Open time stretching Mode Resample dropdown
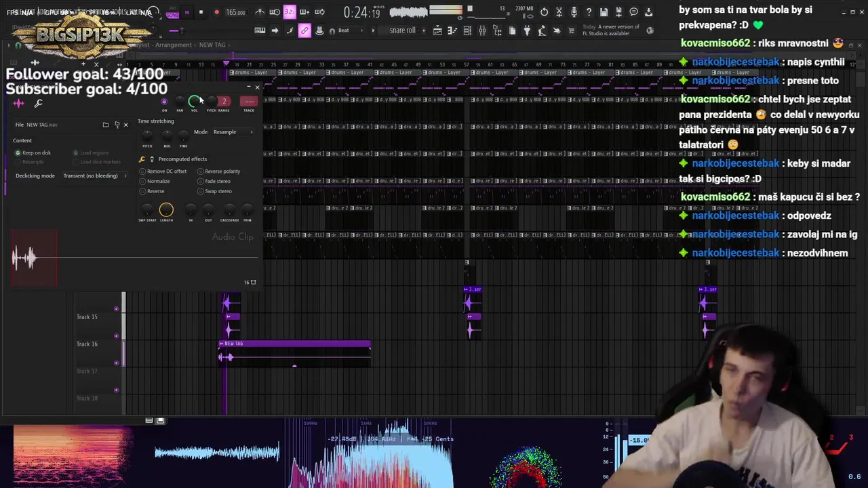Image resolution: width=868 pixels, height=488 pixels. 233,132
